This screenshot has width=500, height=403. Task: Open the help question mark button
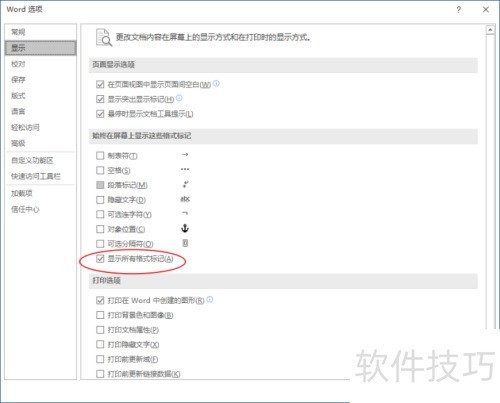click(459, 10)
